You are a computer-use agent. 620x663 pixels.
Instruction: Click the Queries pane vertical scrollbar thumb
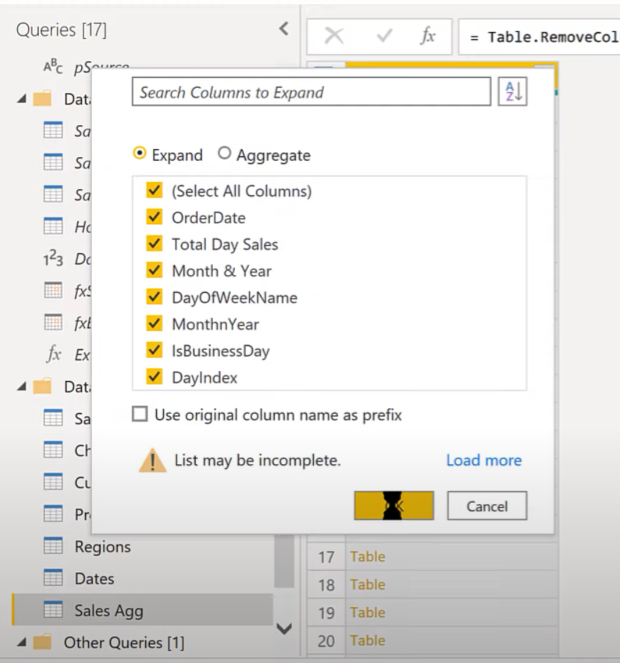point(284,562)
